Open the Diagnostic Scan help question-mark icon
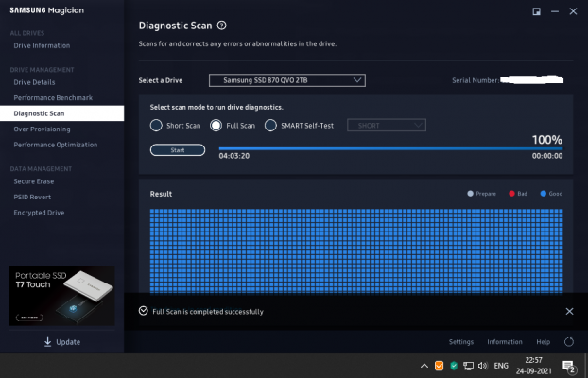Image resolution: width=588 pixels, height=378 pixels. click(221, 26)
